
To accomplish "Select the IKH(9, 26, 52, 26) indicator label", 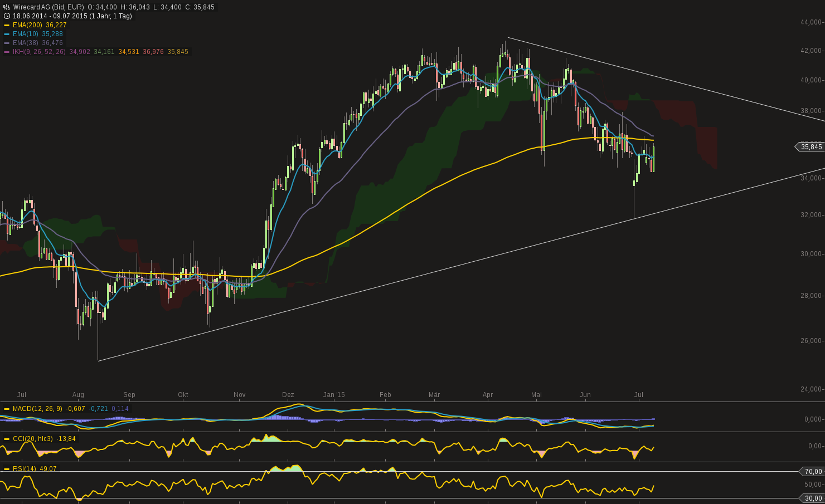I will (x=39, y=52).
